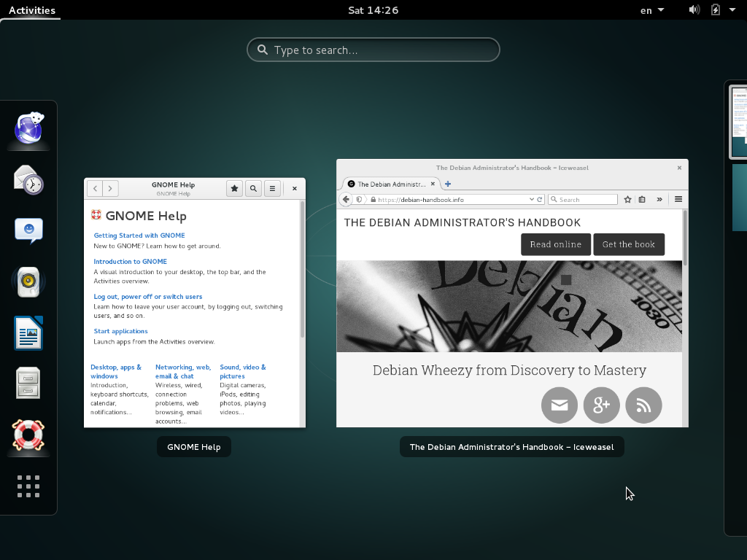Viewport: 747px width, 560px height.
Task: Click the RSS feed circular icon
Action: (643, 405)
